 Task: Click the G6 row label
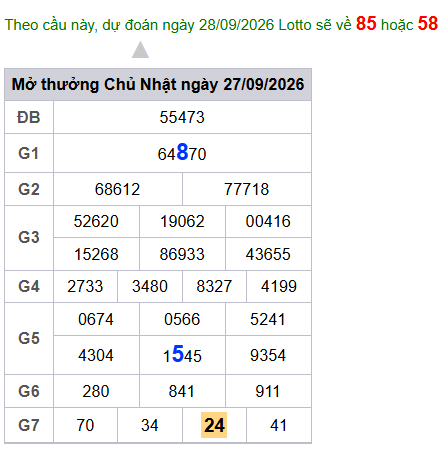point(29,391)
